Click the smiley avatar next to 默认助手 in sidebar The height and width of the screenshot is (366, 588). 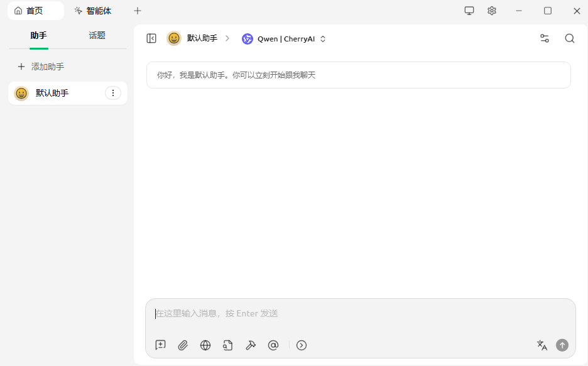click(x=21, y=94)
